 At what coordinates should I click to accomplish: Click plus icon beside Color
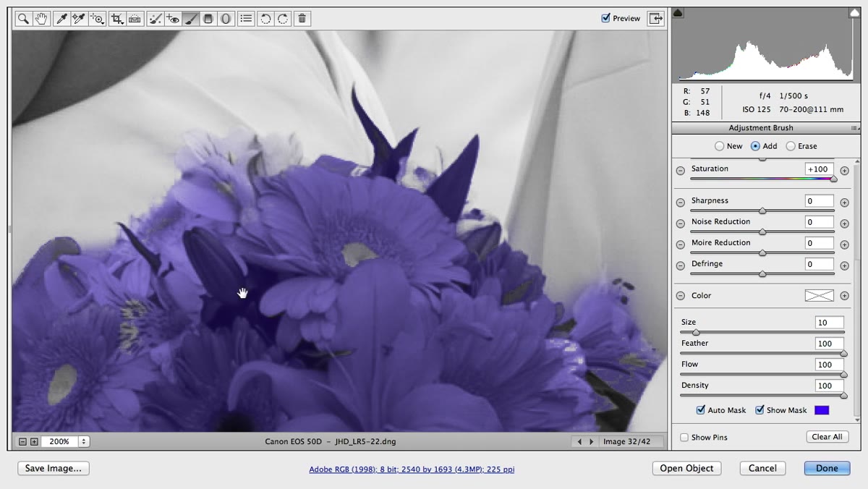pos(844,296)
